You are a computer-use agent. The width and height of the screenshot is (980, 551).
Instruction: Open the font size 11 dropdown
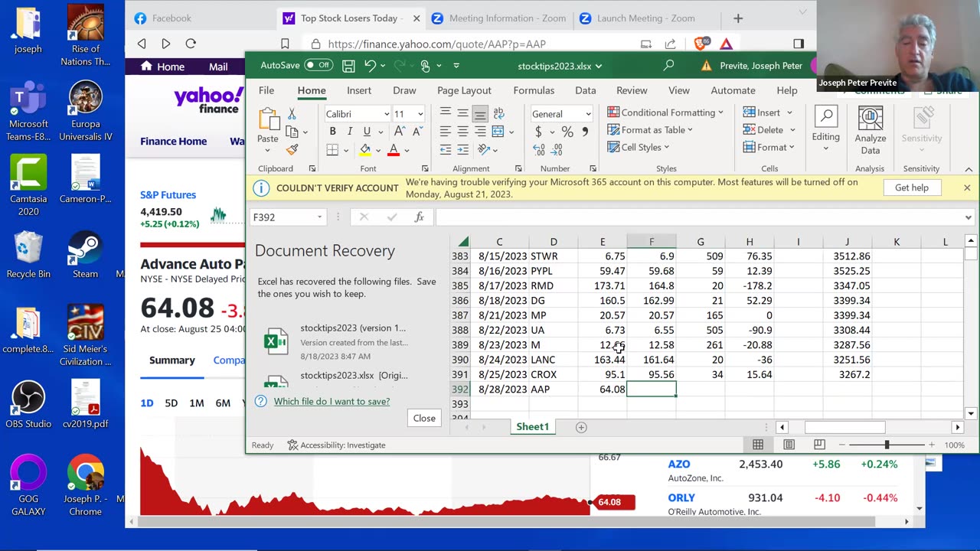click(x=420, y=114)
